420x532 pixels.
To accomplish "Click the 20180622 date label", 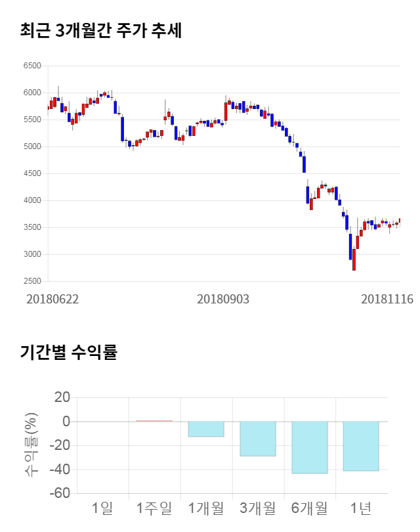I will pos(52,299).
